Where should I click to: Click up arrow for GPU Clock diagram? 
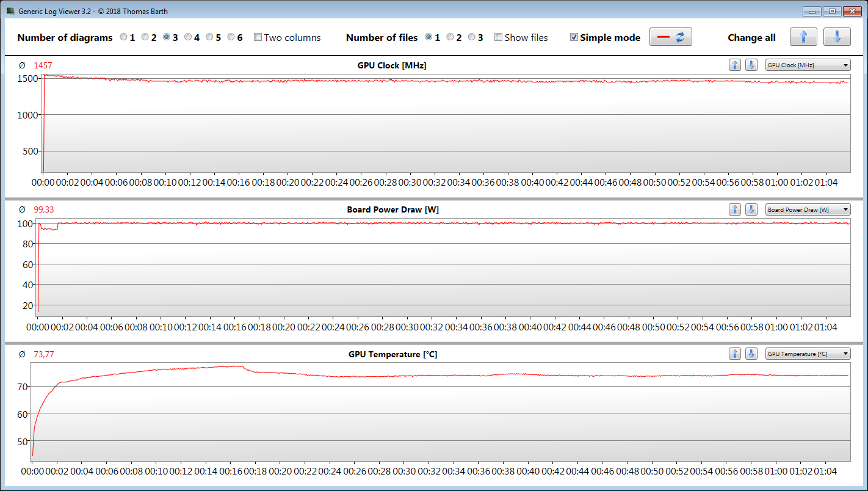pyautogui.click(x=735, y=65)
